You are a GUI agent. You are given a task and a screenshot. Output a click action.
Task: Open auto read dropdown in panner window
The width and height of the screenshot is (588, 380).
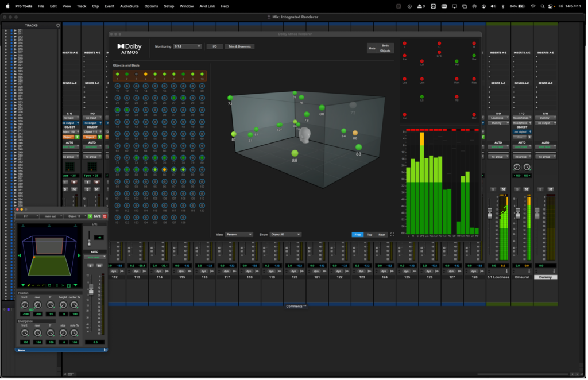(x=95, y=257)
